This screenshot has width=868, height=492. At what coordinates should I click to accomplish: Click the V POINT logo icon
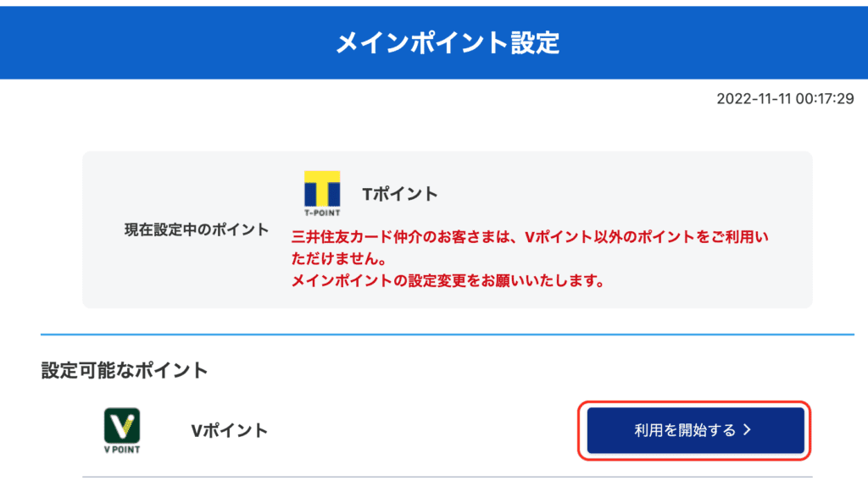tap(122, 431)
